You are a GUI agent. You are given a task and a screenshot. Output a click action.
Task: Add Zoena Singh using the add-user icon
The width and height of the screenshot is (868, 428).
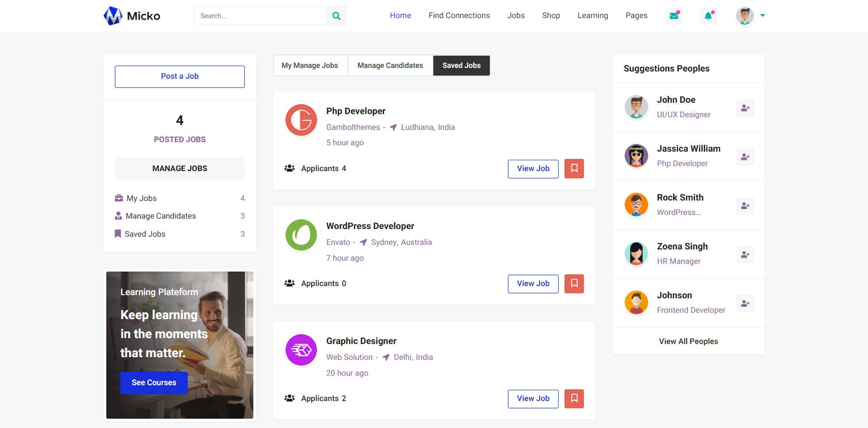click(x=745, y=255)
